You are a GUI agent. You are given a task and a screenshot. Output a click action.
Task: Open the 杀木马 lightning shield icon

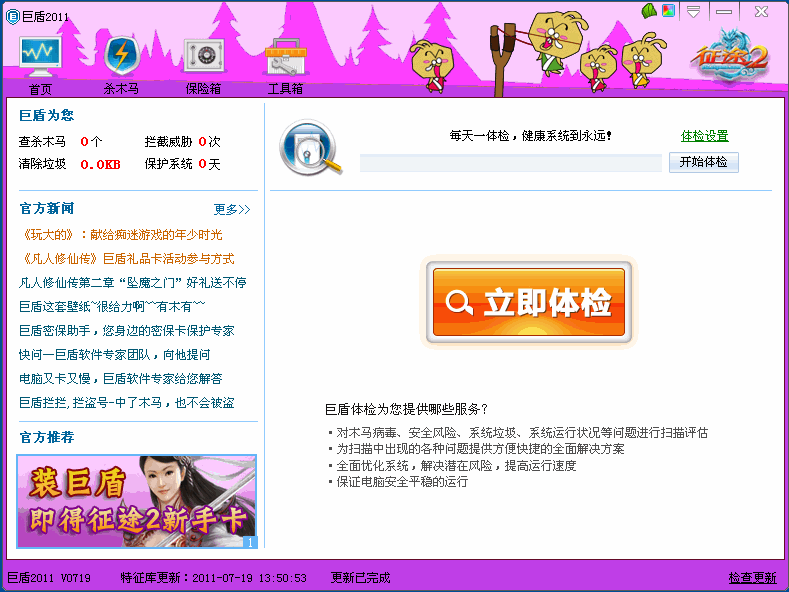coord(121,56)
